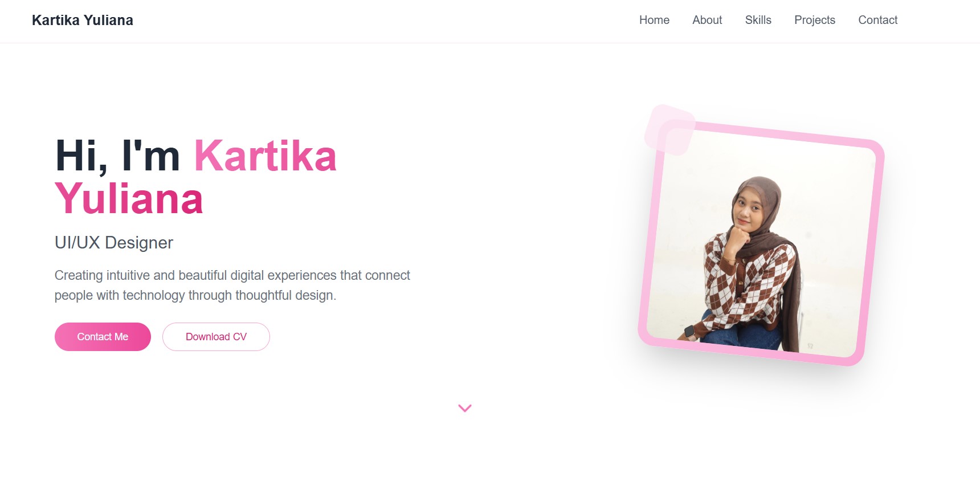Click the Kartika Yuliana site logo
The width and height of the screenshot is (980, 477).
(x=83, y=21)
